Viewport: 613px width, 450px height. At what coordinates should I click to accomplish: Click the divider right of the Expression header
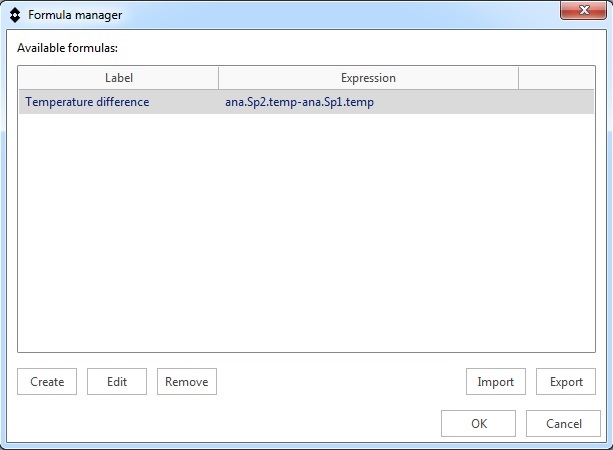[519, 78]
